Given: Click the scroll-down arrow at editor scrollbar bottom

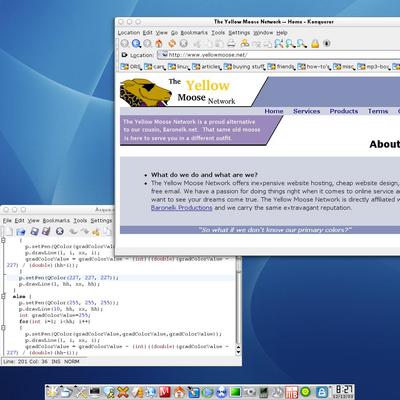Looking at the screenshot, I should pos(238,352).
